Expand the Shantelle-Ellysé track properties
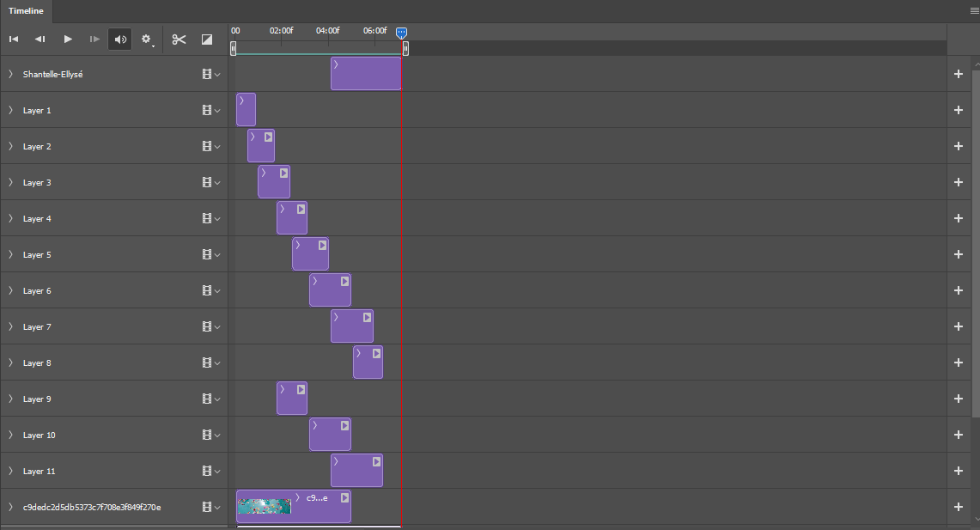The image size is (980, 530). pyautogui.click(x=10, y=75)
